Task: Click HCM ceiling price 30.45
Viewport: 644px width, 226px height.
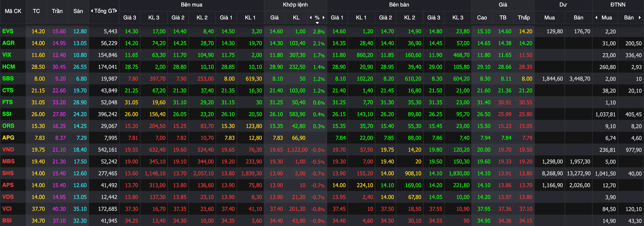Action: tap(59, 67)
